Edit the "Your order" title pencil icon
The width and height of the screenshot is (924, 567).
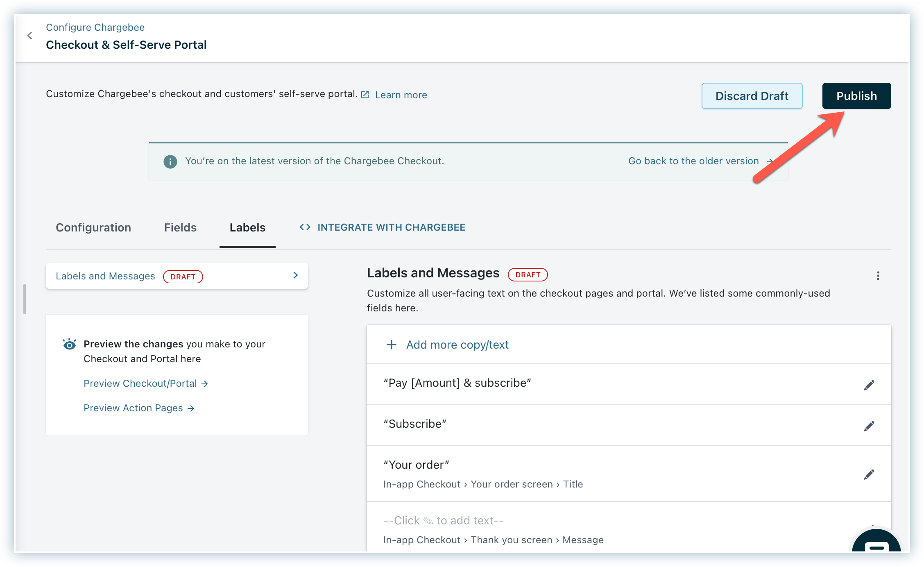point(869,474)
